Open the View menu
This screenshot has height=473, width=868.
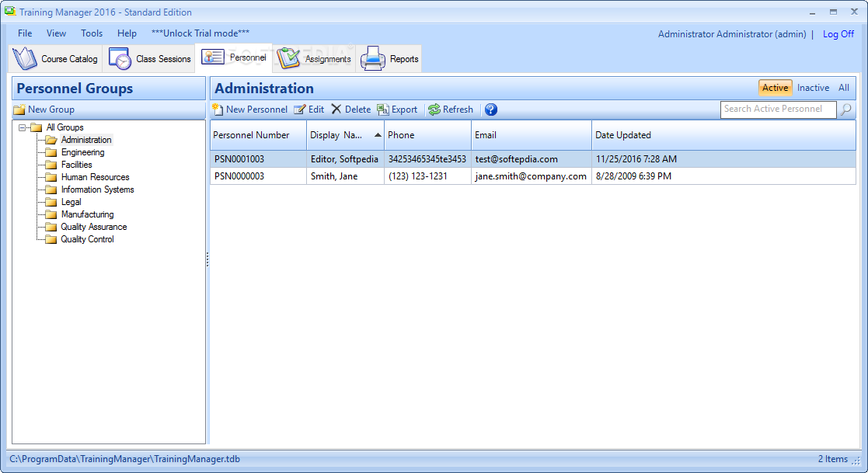point(56,33)
